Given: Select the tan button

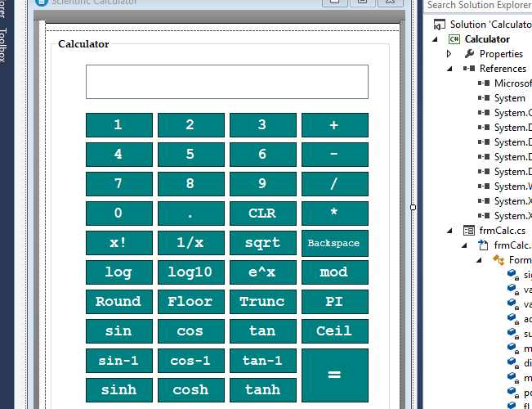Looking at the screenshot, I should pyautogui.click(x=263, y=331).
